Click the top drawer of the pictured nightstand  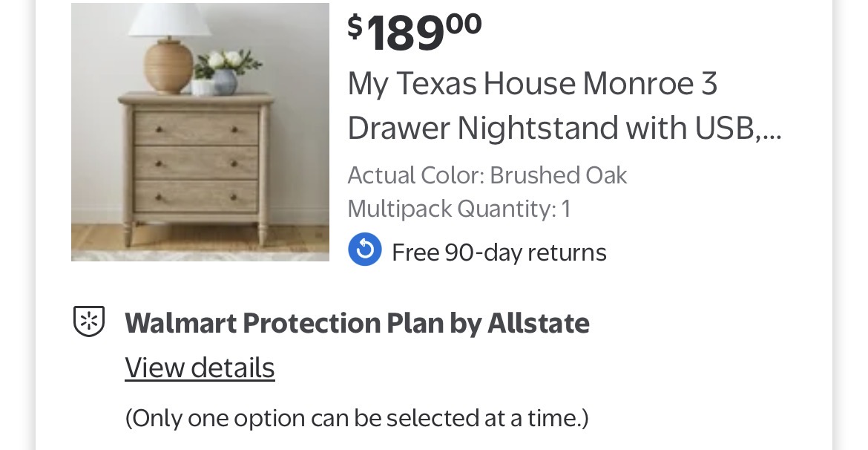click(197, 128)
